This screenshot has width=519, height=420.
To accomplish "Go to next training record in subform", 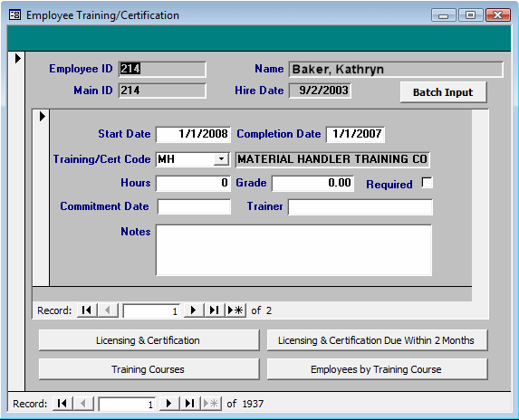I will point(194,310).
